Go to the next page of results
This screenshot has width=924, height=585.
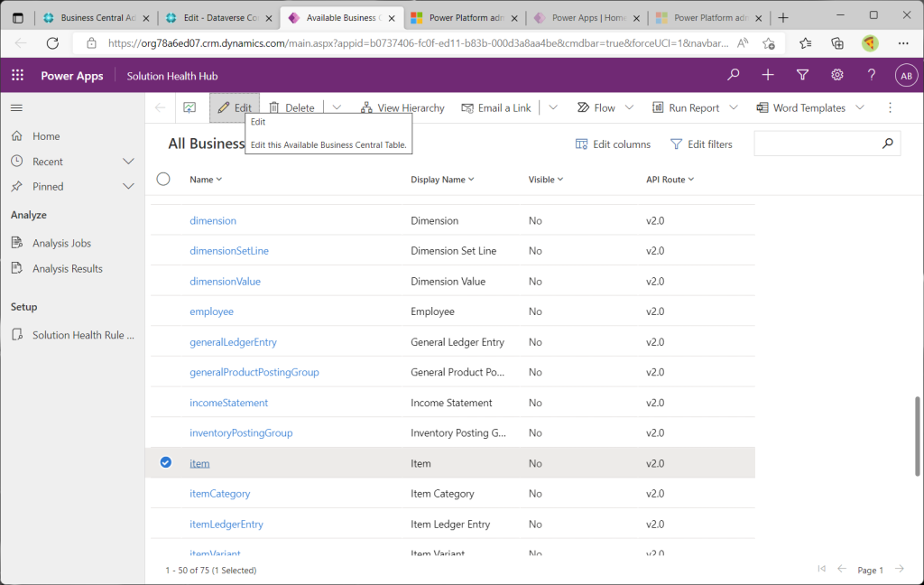click(900, 569)
